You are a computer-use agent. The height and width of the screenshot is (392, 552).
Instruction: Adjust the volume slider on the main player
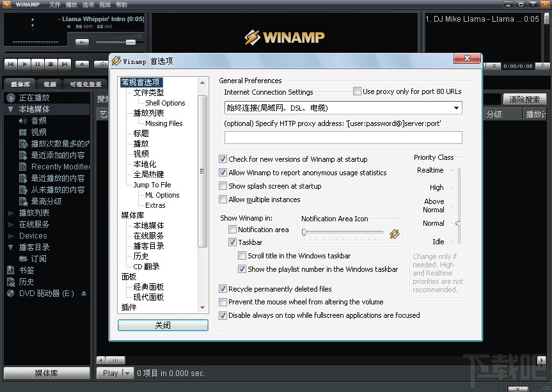pos(131,42)
